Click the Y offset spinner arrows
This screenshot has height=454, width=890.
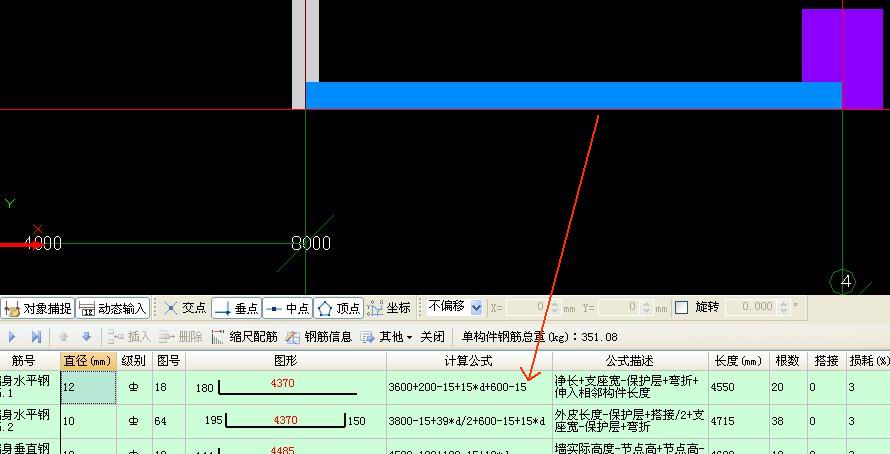pos(646,308)
